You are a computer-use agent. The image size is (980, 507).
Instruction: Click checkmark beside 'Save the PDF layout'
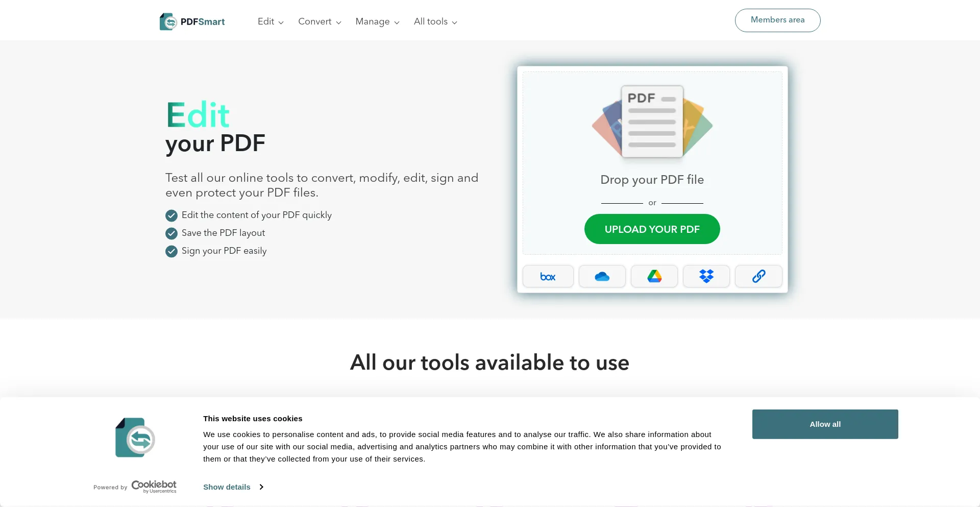171,233
